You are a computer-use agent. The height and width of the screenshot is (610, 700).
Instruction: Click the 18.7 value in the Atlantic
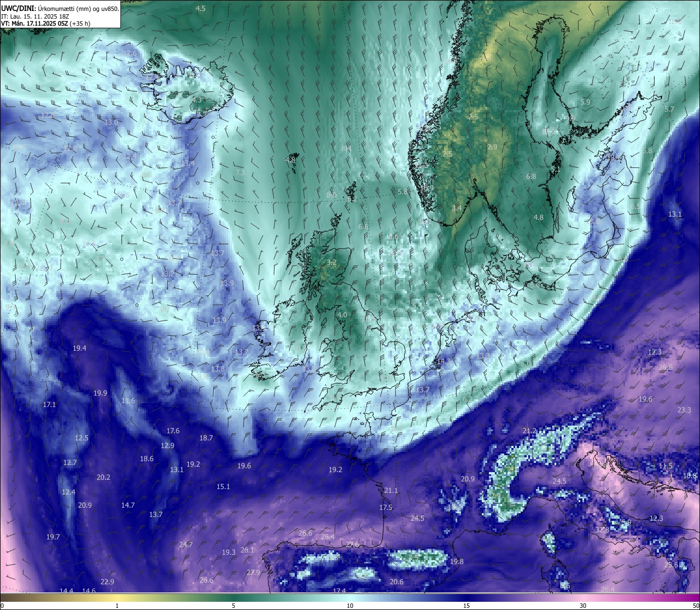(206, 438)
